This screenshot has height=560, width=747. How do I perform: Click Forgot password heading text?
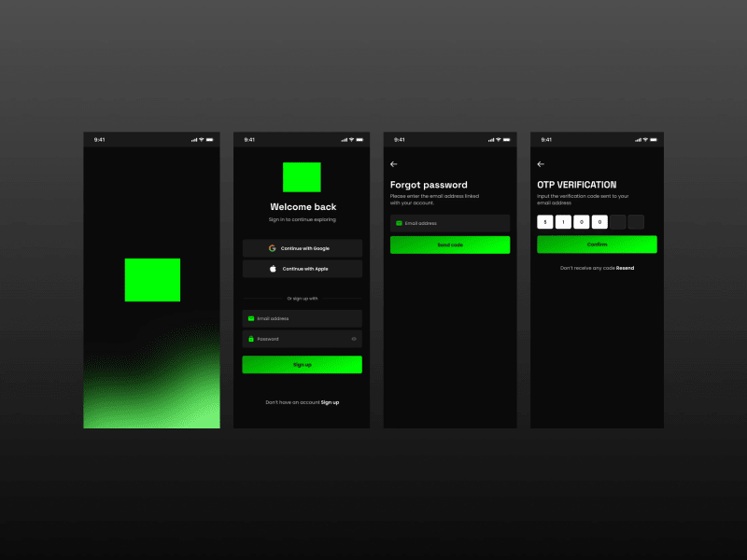click(429, 185)
